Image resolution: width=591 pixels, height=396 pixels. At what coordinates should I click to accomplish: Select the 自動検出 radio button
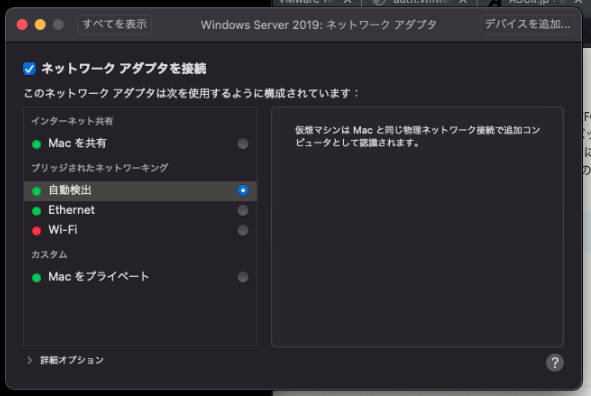pyautogui.click(x=243, y=191)
